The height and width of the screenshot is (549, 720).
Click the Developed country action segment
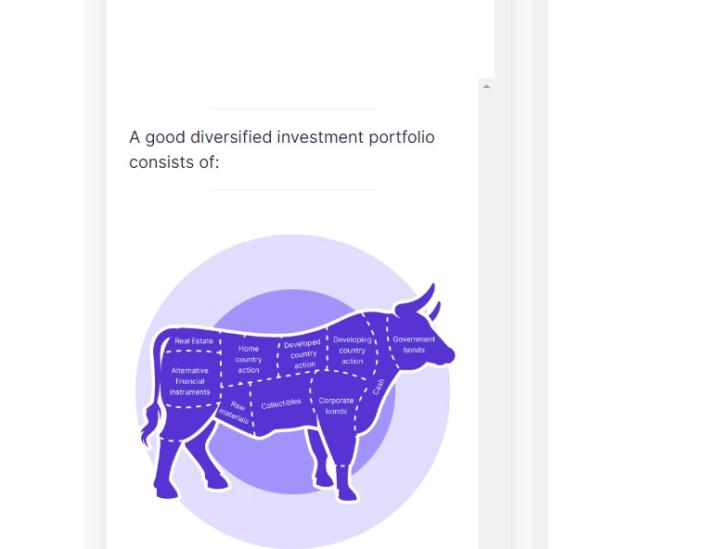click(301, 354)
